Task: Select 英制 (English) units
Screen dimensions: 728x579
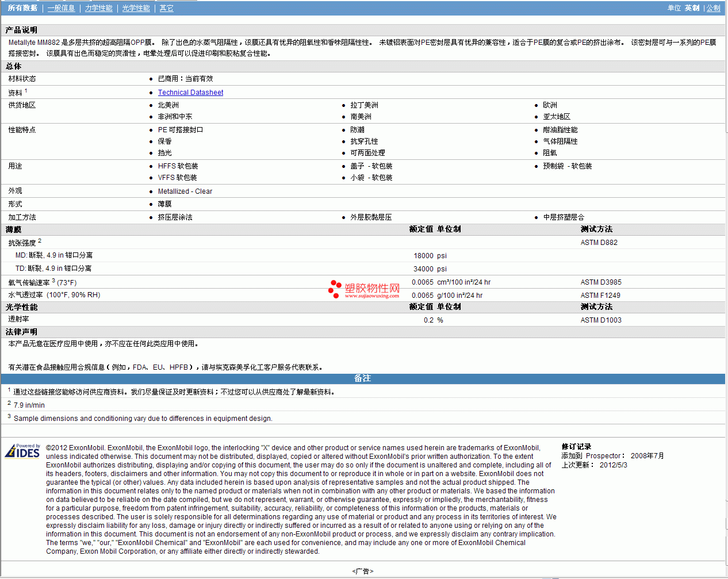Action: [692, 8]
